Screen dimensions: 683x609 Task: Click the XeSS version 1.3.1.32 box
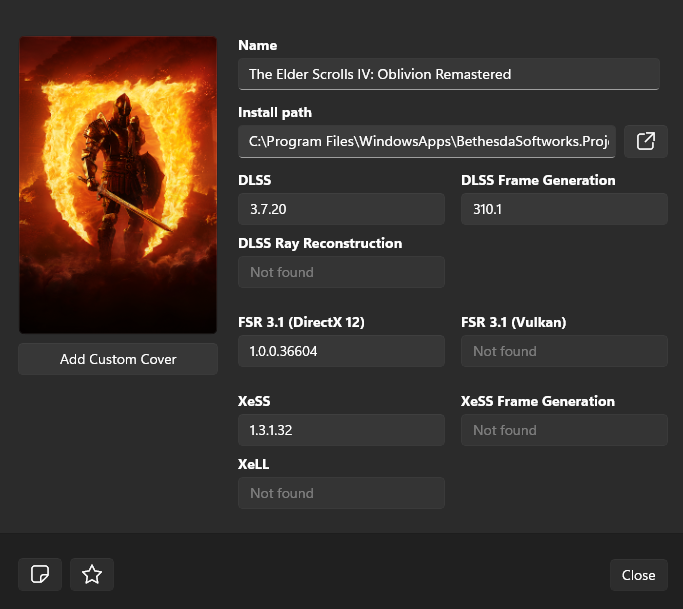342,430
